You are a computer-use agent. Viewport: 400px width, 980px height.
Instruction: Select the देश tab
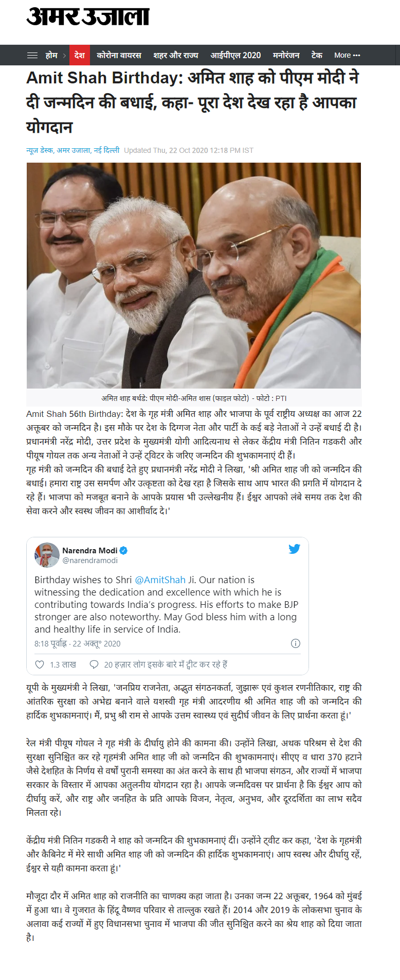point(80,55)
